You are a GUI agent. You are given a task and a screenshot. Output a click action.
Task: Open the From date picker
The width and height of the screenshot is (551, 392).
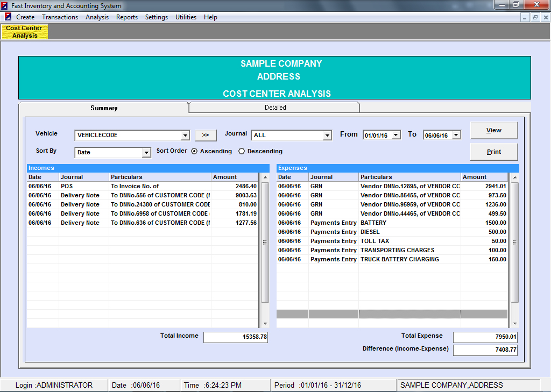(x=397, y=136)
